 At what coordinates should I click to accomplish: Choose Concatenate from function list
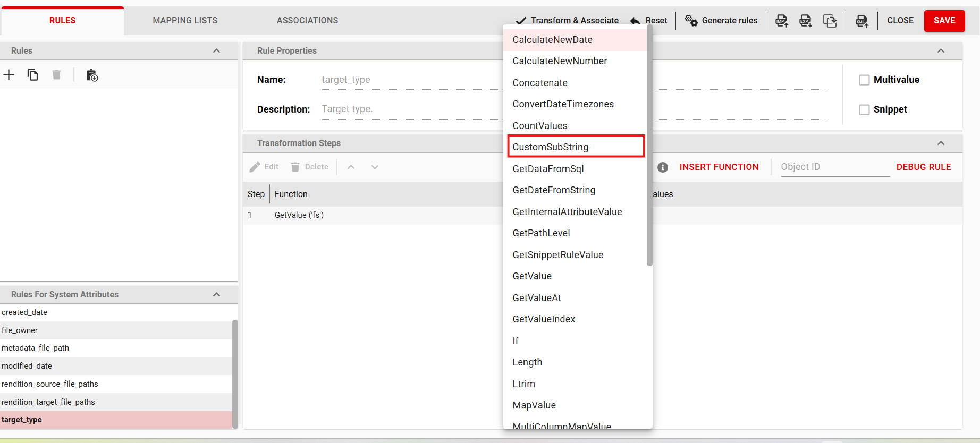click(x=575, y=83)
